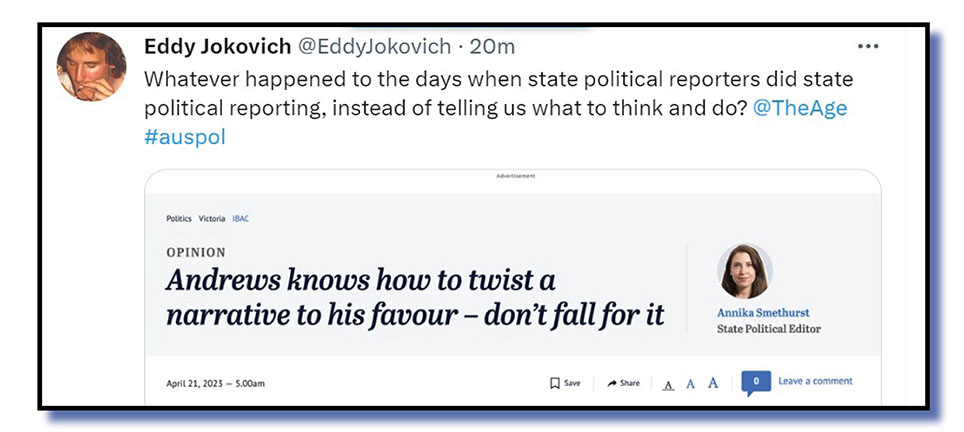Click the Politics breadcrumb

[x=180, y=218]
